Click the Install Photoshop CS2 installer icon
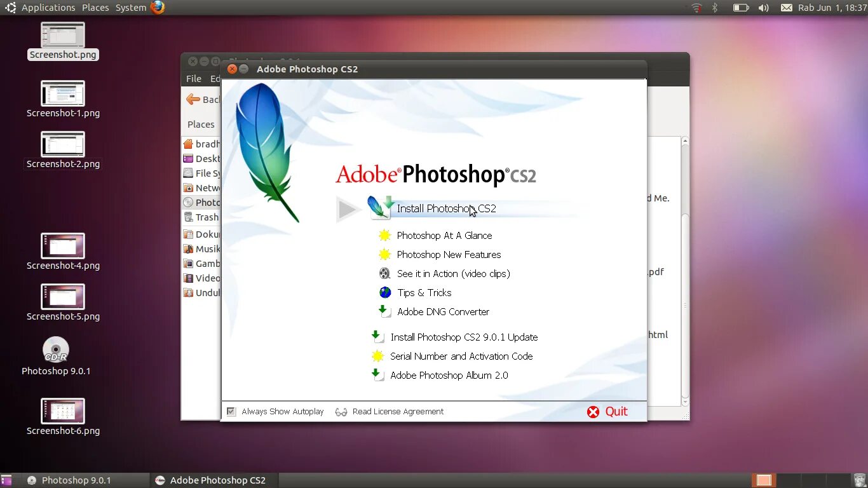This screenshot has height=488, width=868. click(381, 207)
